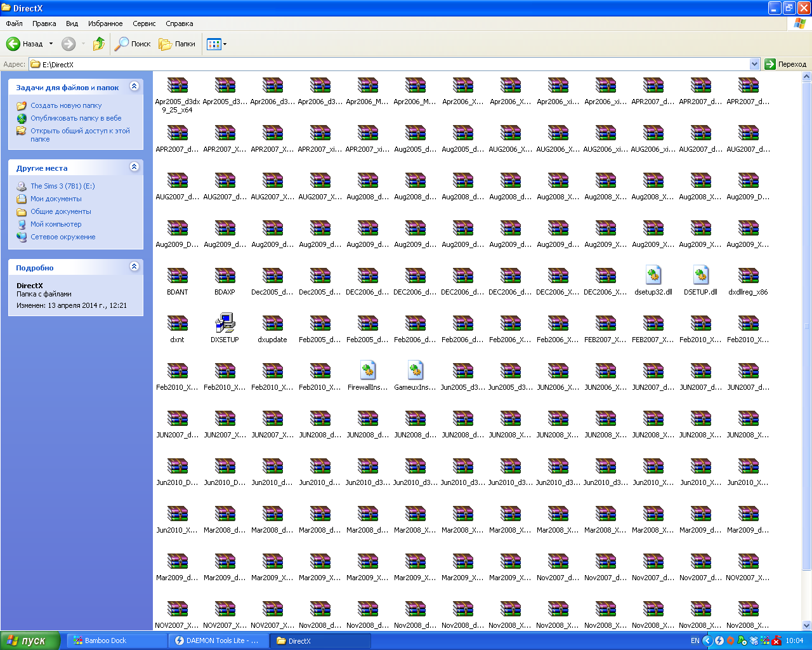The width and height of the screenshot is (812, 650).
Task: Select the dxupdate archive file
Action: click(273, 323)
